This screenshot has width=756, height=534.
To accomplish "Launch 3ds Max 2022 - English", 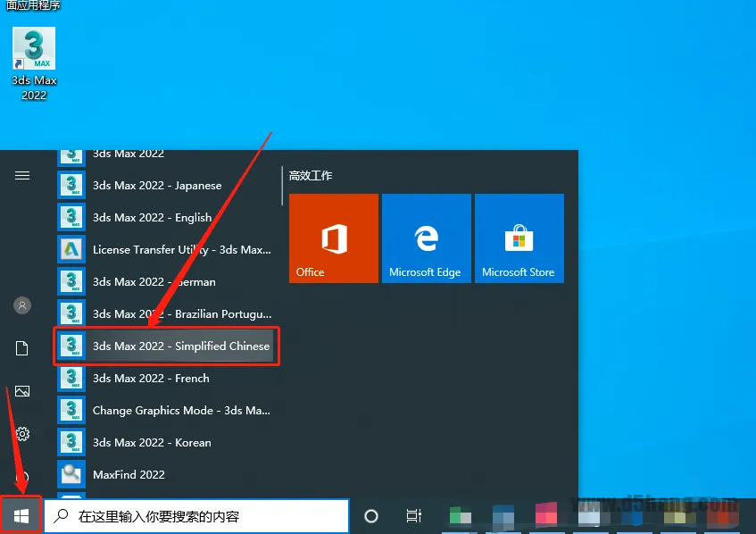I will click(x=152, y=218).
